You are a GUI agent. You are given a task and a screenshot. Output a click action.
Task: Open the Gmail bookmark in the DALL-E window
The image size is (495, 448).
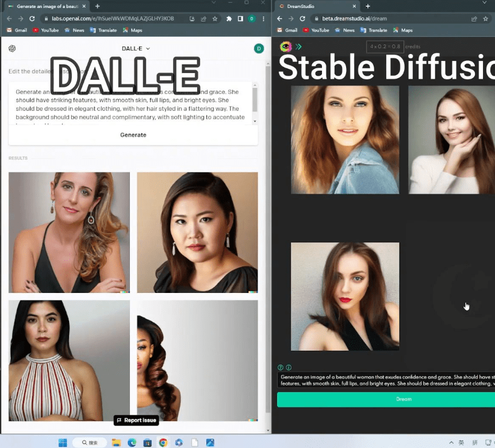coord(17,30)
